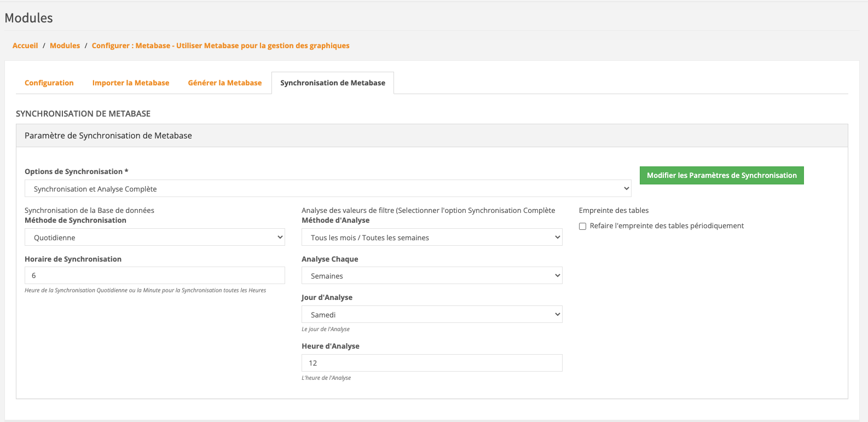Screen dimensions: 868x422
Task: Click Méthode d'Analyse label
Action: point(335,220)
